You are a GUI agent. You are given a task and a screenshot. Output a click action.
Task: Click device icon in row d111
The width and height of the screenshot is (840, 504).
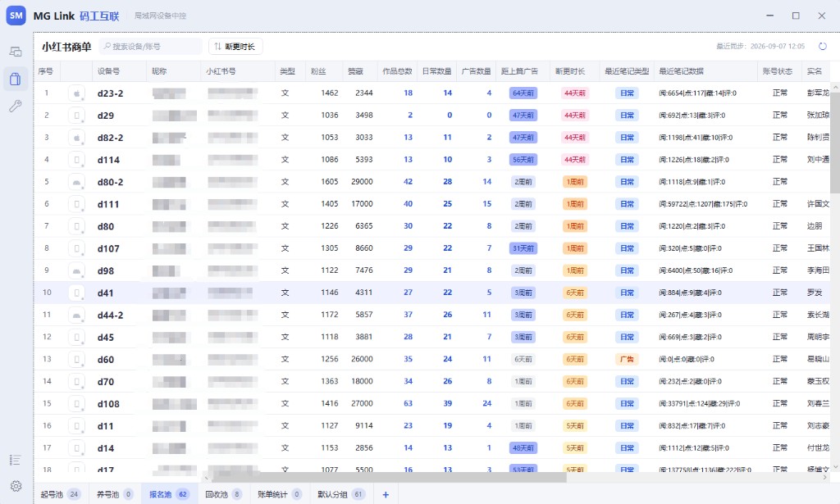tap(76, 204)
